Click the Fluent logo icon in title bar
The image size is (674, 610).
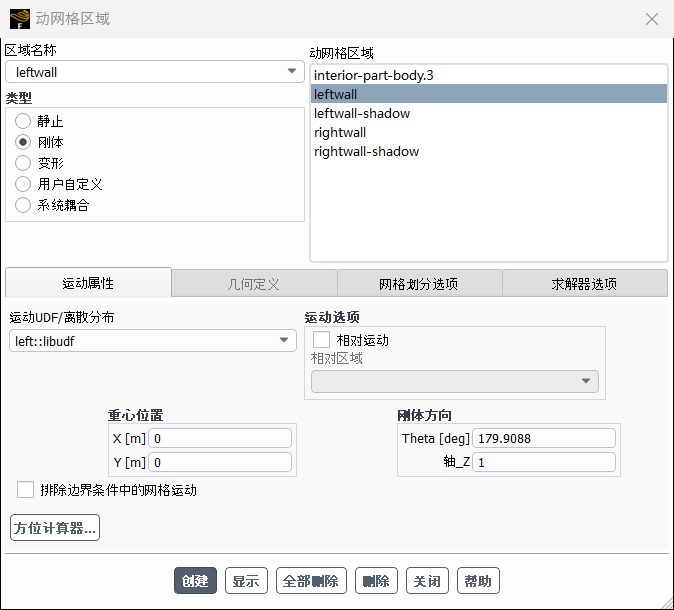(20, 19)
